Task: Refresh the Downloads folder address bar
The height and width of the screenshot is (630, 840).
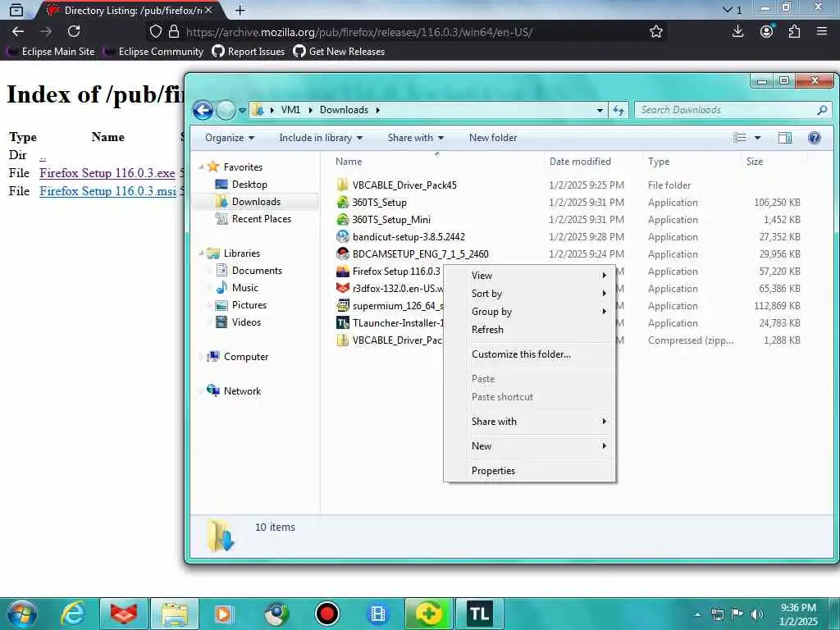Action: click(x=619, y=111)
